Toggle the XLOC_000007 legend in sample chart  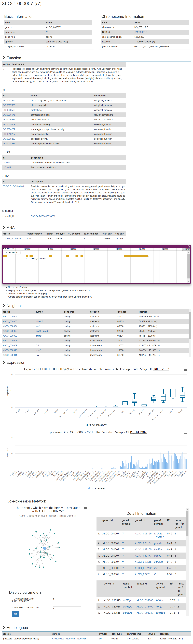click(x=96, y=488)
